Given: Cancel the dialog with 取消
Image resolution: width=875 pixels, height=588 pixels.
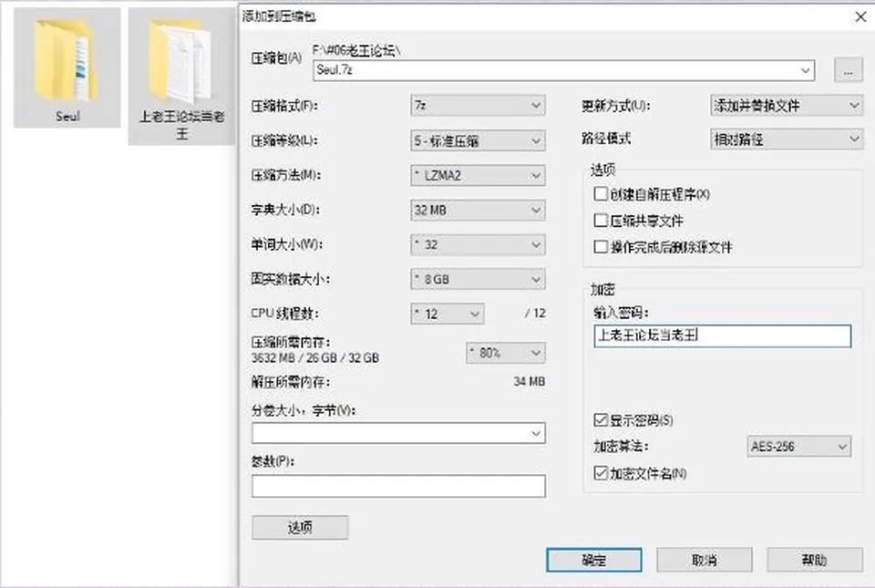Looking at the screenshot, I should pos(705,560).
